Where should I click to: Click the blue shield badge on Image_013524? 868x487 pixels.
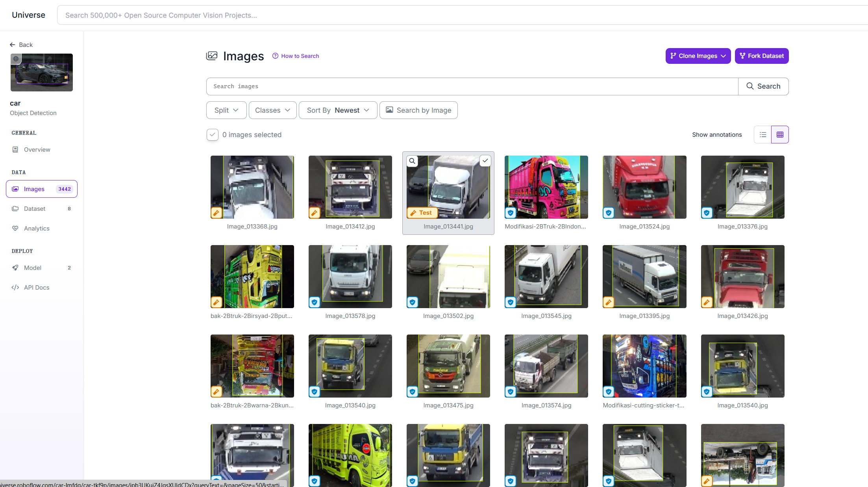pyautogui.click(x=609, y=213)
